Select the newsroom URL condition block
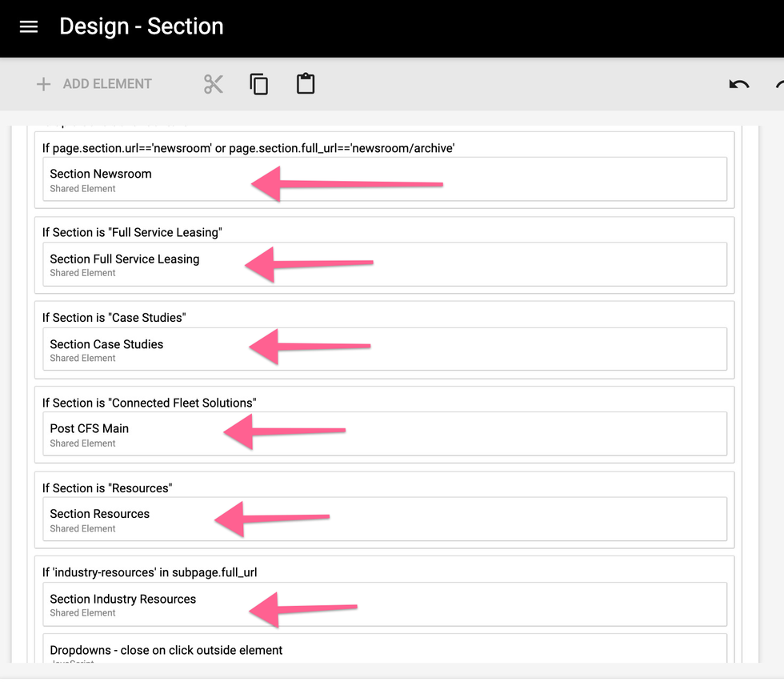Screen dimensions: 784x682 pyautogui.click(x=248, y=147)
